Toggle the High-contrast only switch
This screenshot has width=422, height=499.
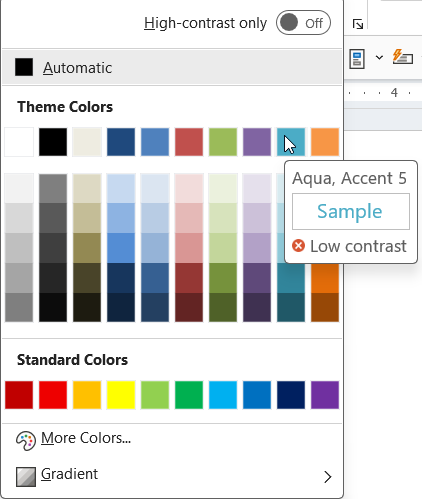point(303,23)
